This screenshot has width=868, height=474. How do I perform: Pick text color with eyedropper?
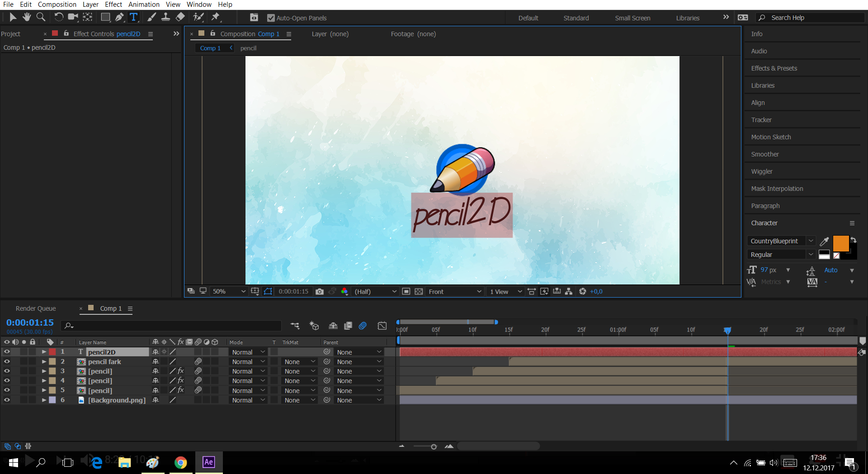(x=824, y=242)
